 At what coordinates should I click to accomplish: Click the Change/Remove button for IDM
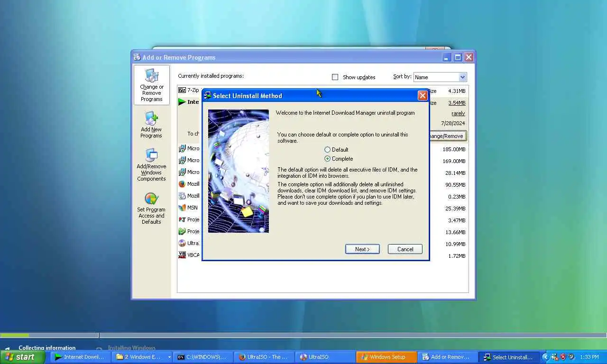coord(447,136)
